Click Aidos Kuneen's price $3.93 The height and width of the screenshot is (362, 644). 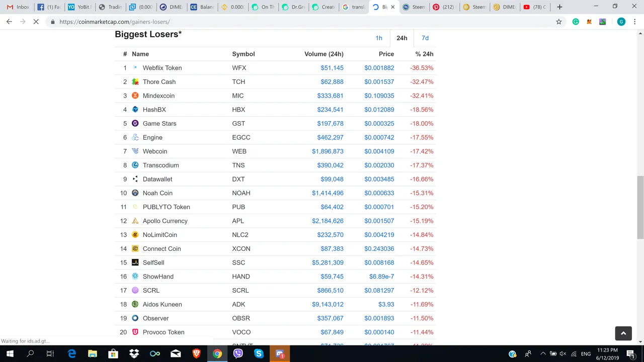coord(386,304)
